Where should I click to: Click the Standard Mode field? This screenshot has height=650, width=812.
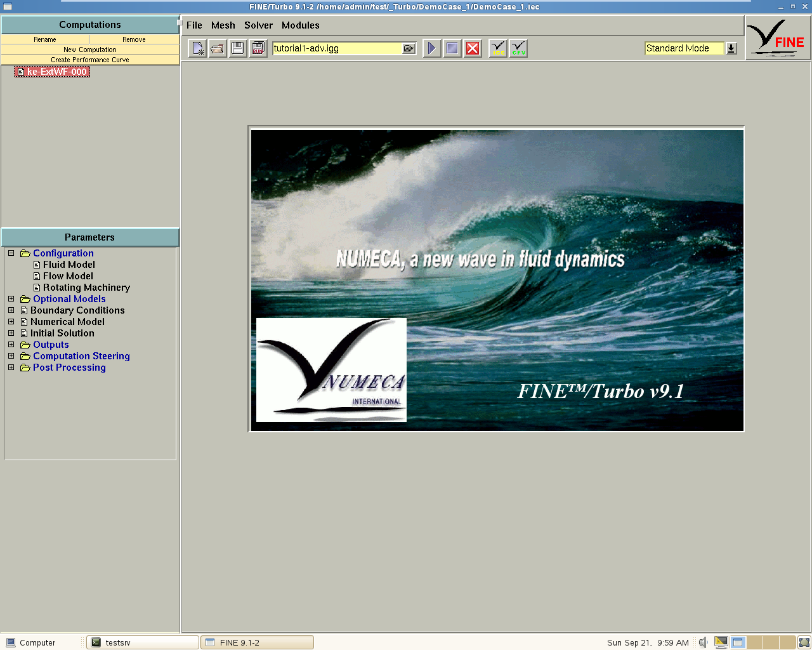click(x=684, y=48)
